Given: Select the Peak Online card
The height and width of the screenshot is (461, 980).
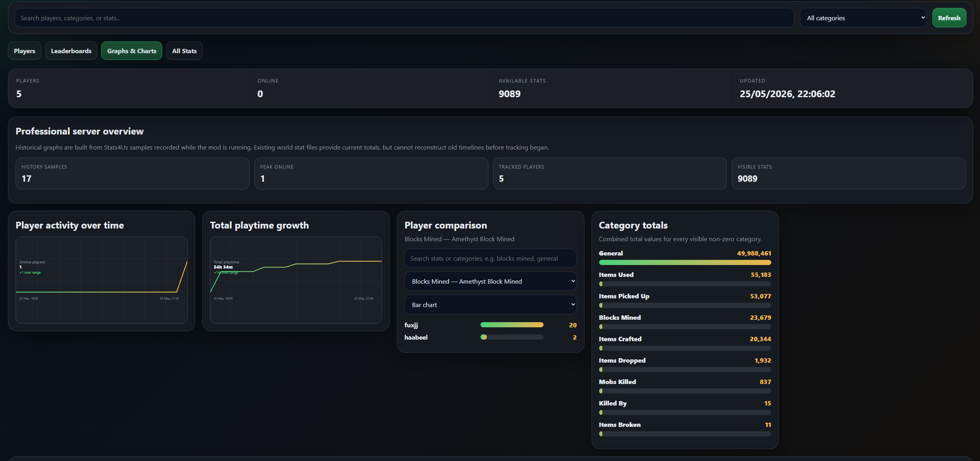Looking at the screenshot, I should pyautogui.click(x=371, y=174).
